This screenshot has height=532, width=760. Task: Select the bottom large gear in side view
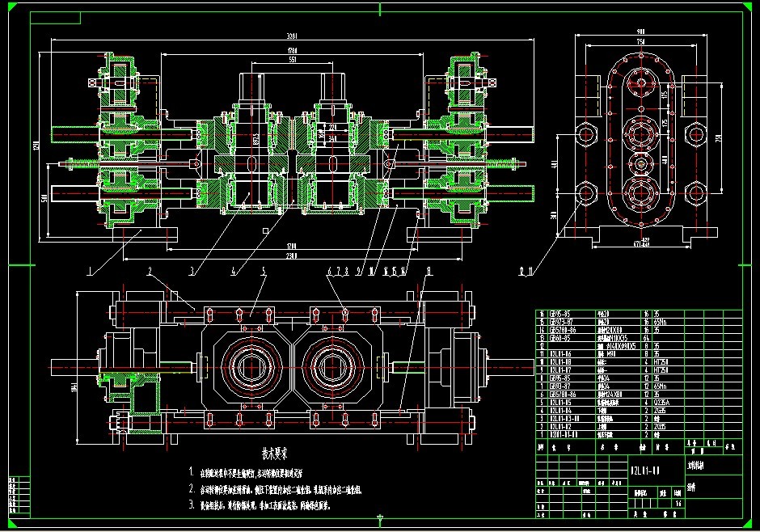point(642,196)
